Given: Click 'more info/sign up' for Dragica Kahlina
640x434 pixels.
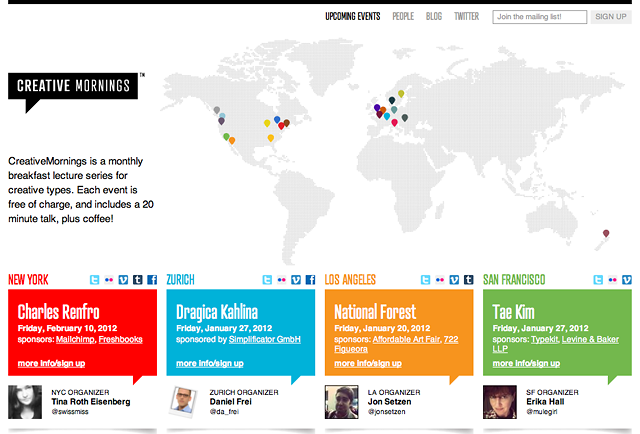Looking at the screenshot, I should point(210,363).
